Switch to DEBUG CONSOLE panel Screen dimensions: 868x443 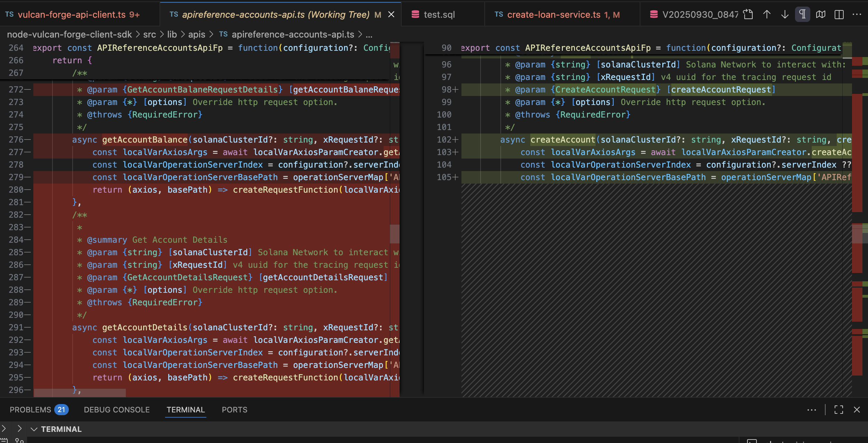[117, 410]
